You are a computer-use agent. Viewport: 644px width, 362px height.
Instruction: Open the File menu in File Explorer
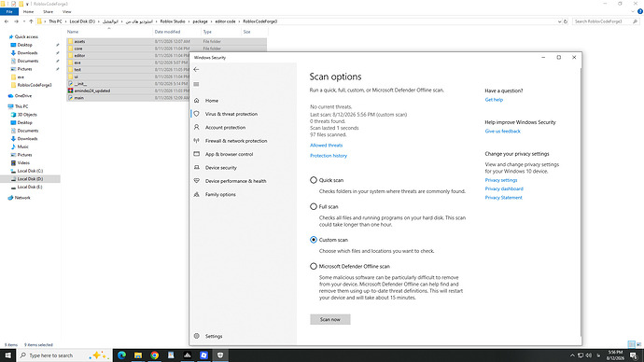point(9,12)
